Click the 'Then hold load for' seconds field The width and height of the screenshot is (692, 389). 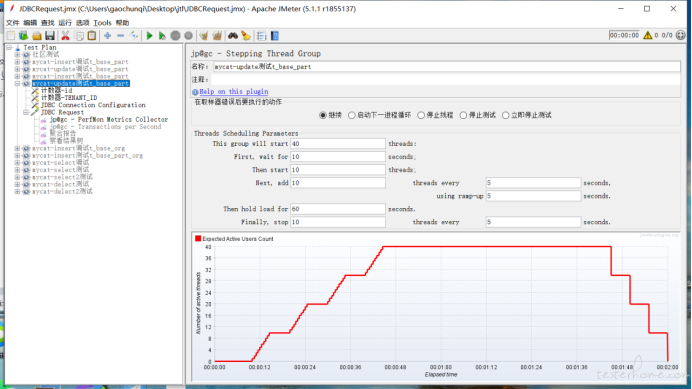[338, 209]
